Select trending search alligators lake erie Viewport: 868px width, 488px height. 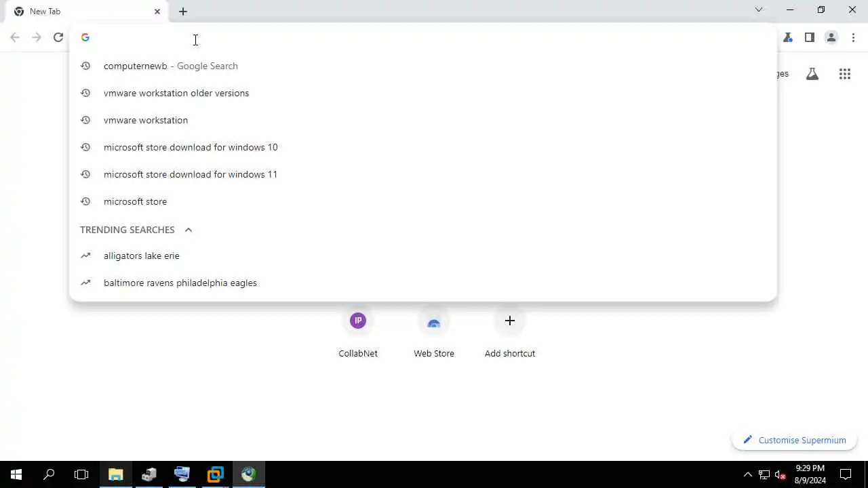pyautogui.click(x=423, y=256)
